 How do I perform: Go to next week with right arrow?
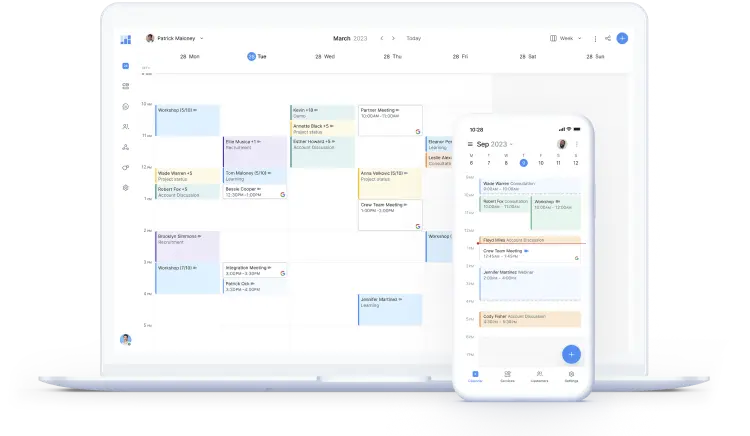(x=393, y=39)
